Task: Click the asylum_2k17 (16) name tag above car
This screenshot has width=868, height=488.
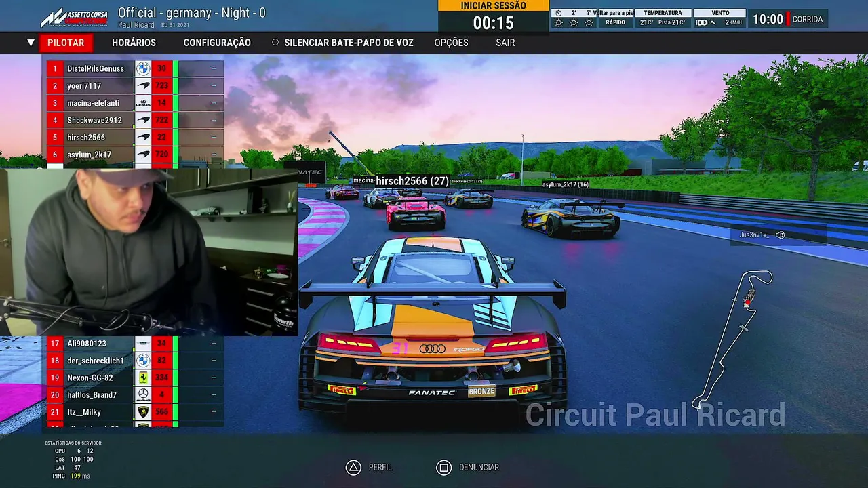Action: click(x=565, y=184)
